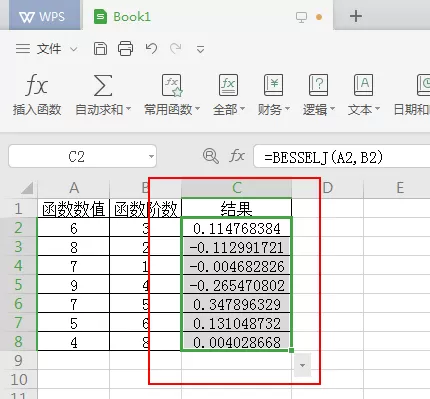This screenshot has height=399, width=430.
Task: Click cell C8 with 0.004028668
Action: 237,342
